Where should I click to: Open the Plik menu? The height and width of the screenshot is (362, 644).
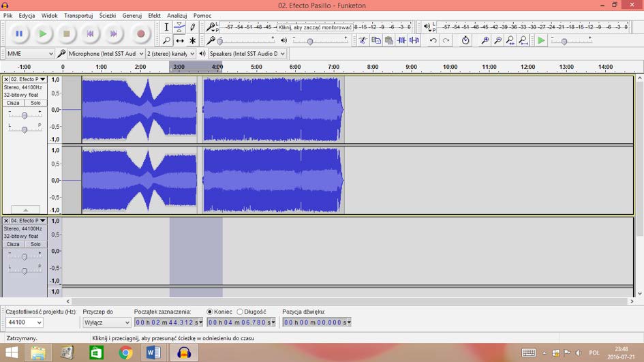tap(7, 16)
